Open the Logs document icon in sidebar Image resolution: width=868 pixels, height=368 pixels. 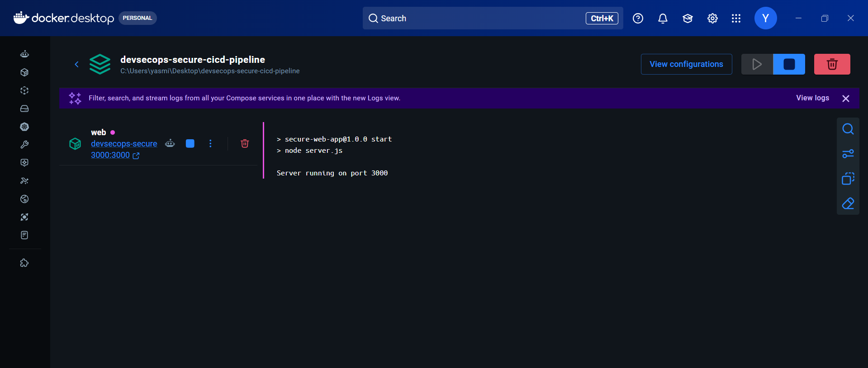click(24, 235)
